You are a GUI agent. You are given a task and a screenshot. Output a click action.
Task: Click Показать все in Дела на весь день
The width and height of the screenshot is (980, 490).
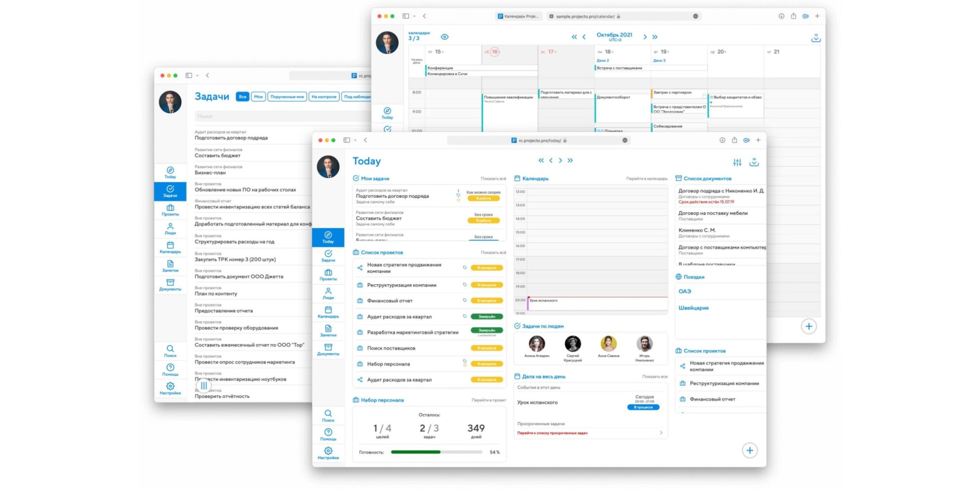click(655, 377)
